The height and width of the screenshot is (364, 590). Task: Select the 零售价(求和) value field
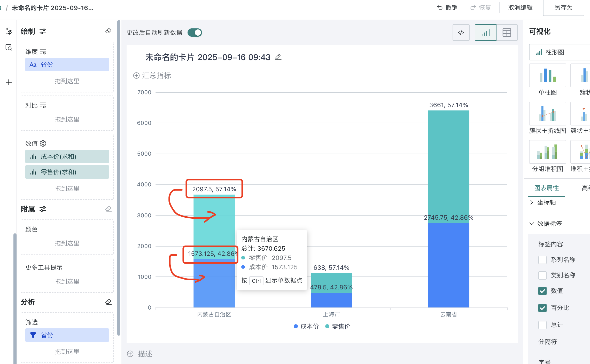pyautogui.click(x=67, y=172)
